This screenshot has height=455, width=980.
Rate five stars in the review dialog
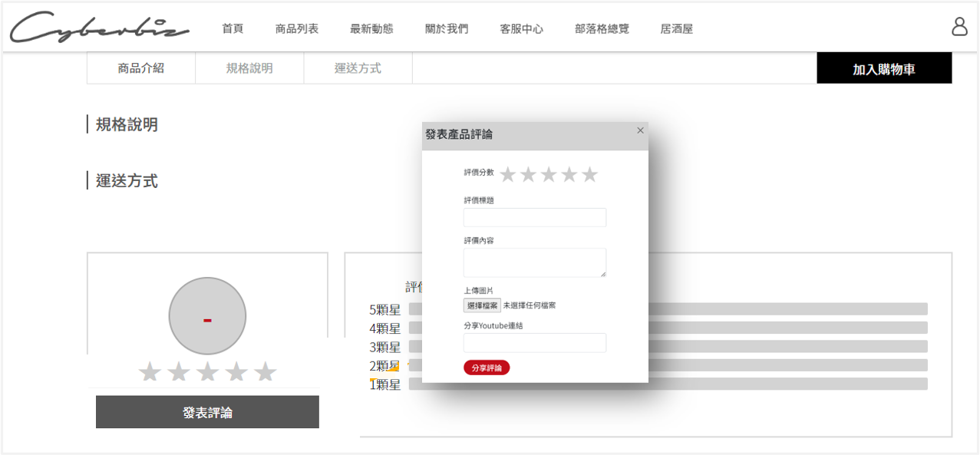pyautogui.click(x=589, y=175)
